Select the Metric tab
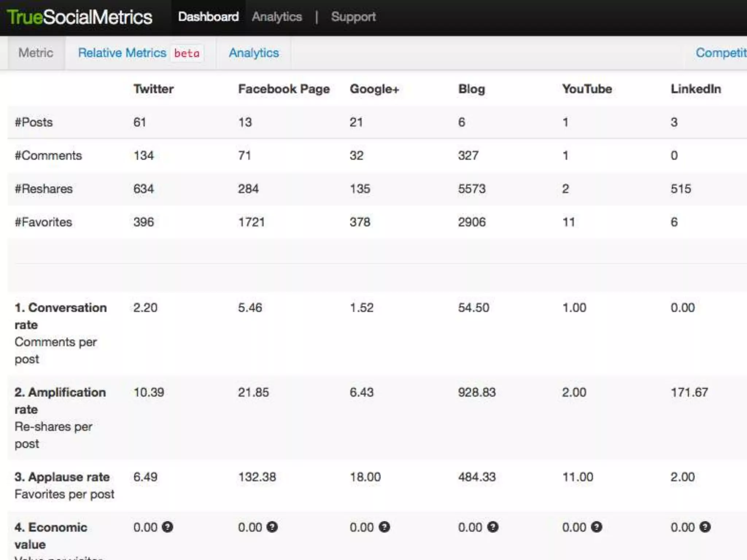This screenshot has height=560, width=747. click(36, 53)
